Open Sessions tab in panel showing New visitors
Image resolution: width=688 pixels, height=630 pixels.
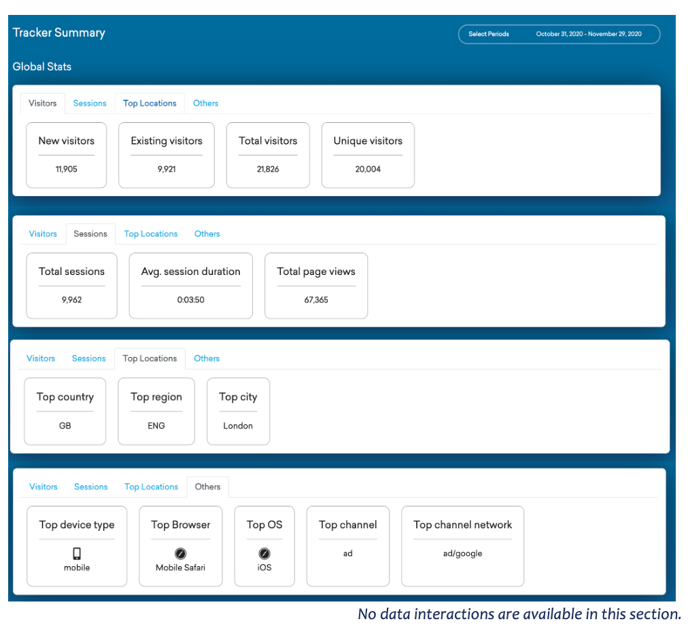(x=89, y=103)
